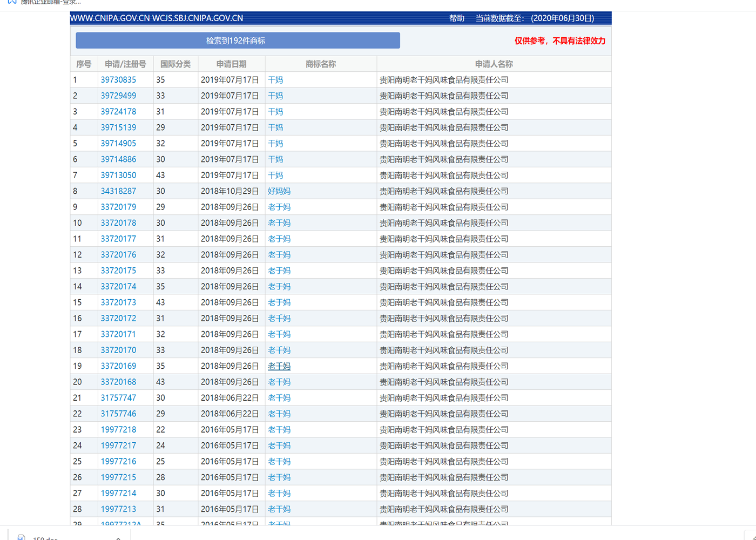Viewport: 756px width, 540px height.
Task: Click the 检索到192件商标 results bar
Action: [238, 40]
